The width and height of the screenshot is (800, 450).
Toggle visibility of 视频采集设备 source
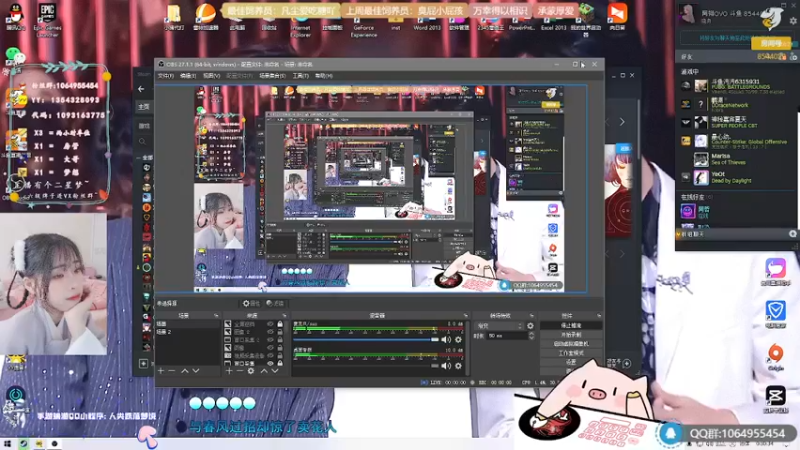coord(270,356)
